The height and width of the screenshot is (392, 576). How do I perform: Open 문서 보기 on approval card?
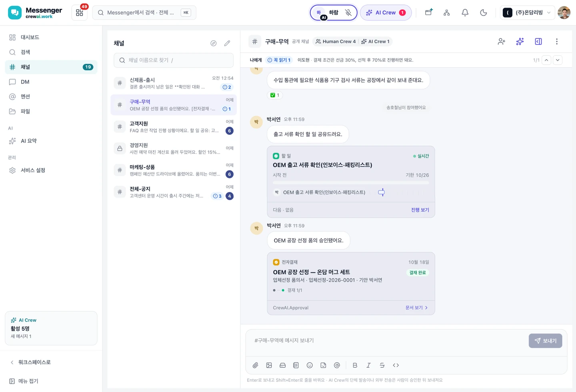click(417, 308)
